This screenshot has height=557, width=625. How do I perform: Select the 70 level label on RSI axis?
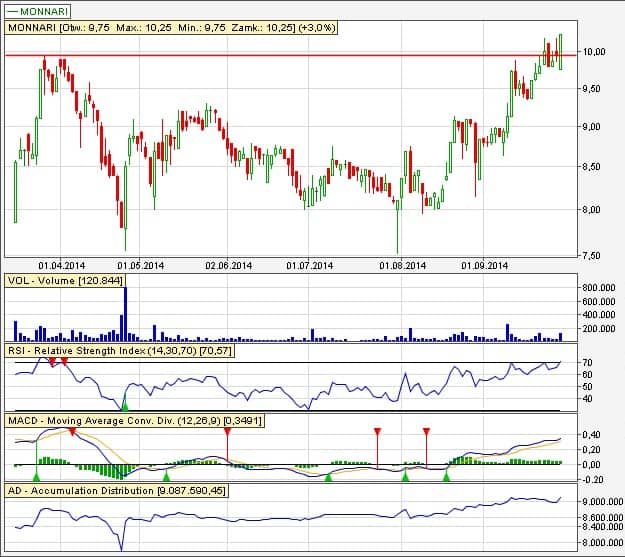[587, 362]
